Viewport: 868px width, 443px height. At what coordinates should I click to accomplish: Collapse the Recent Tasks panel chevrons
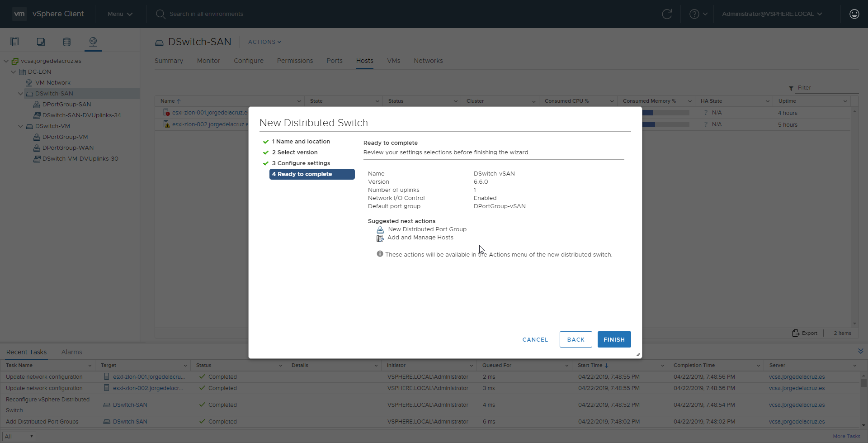tap(861, 351)
